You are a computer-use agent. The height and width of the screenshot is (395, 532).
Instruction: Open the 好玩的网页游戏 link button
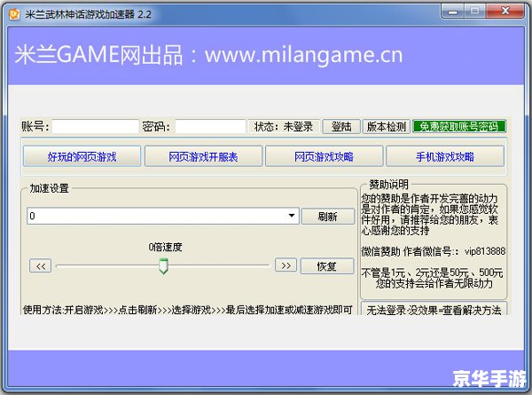click(82, 156)
